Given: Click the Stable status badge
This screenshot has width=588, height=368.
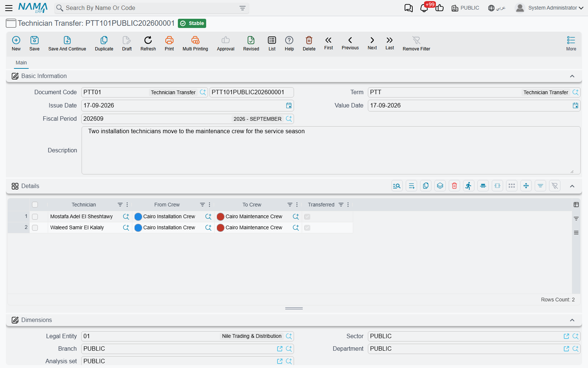Looking at the screenshot, I should [192, 23].
